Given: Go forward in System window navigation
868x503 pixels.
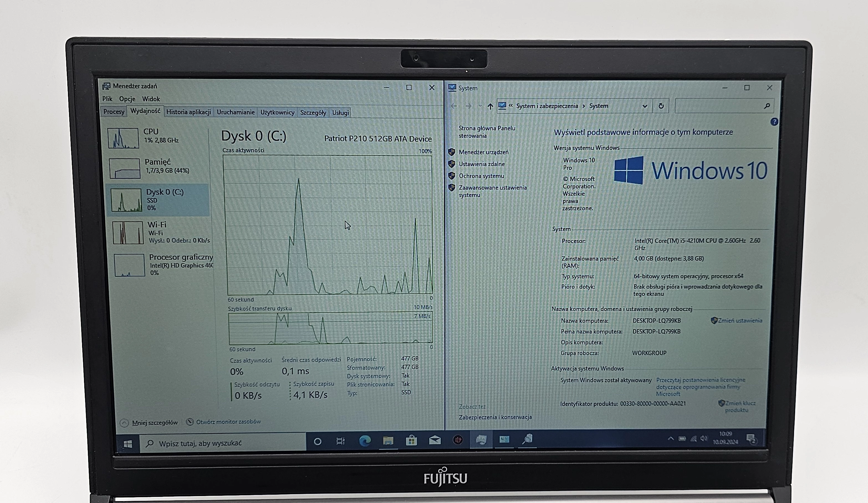Looking at the screenshot, I should (x=468, y=106).
